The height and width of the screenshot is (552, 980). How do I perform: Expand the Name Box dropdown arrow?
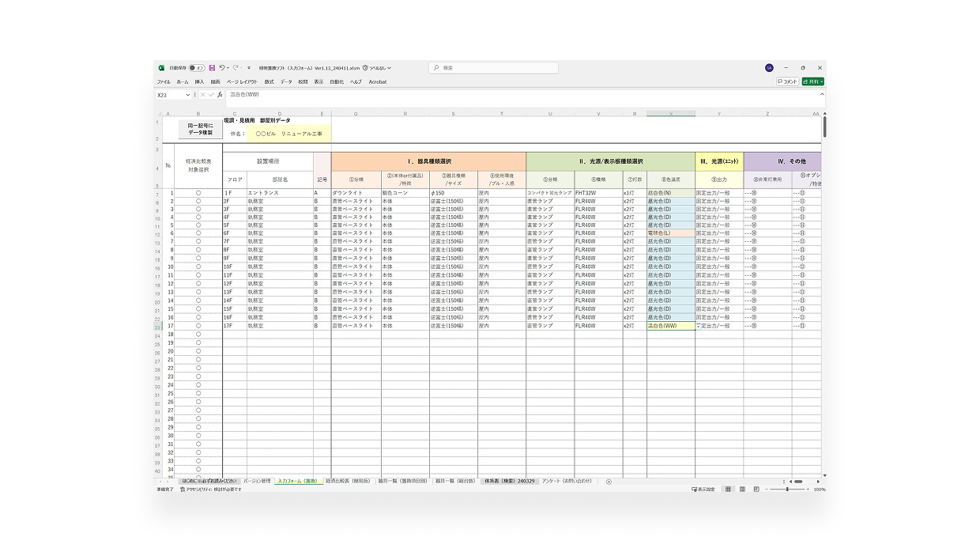click(x=188, y=95)
